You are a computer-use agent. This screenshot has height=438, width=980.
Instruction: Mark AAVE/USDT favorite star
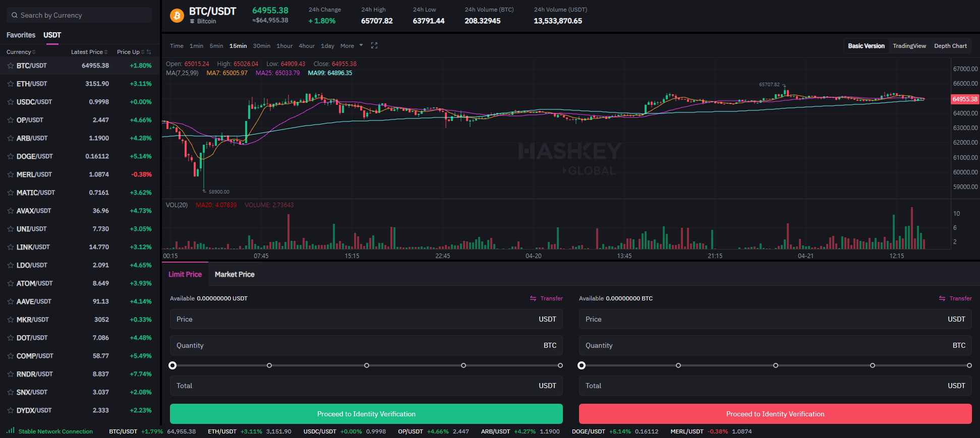point(11,301)
